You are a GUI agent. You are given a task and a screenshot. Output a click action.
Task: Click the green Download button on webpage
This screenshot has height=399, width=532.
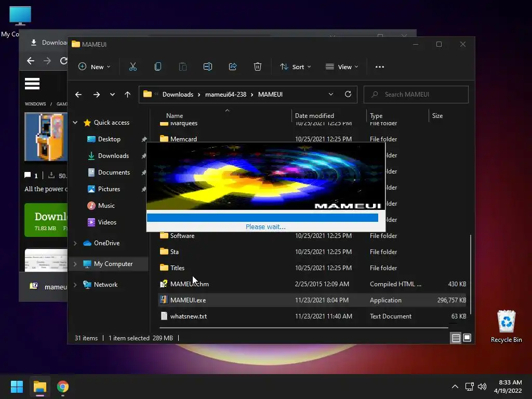[x=46, y=220]
